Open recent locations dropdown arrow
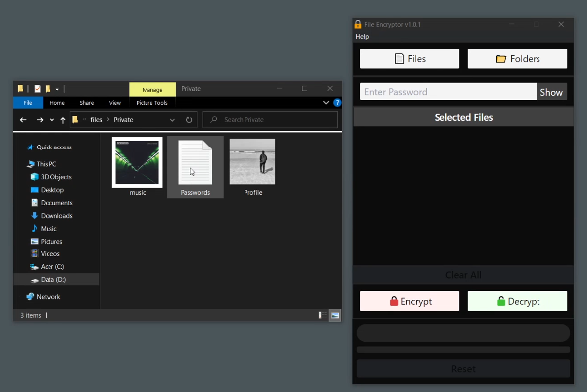The image size is (587, 392). [x=52, y=120]
